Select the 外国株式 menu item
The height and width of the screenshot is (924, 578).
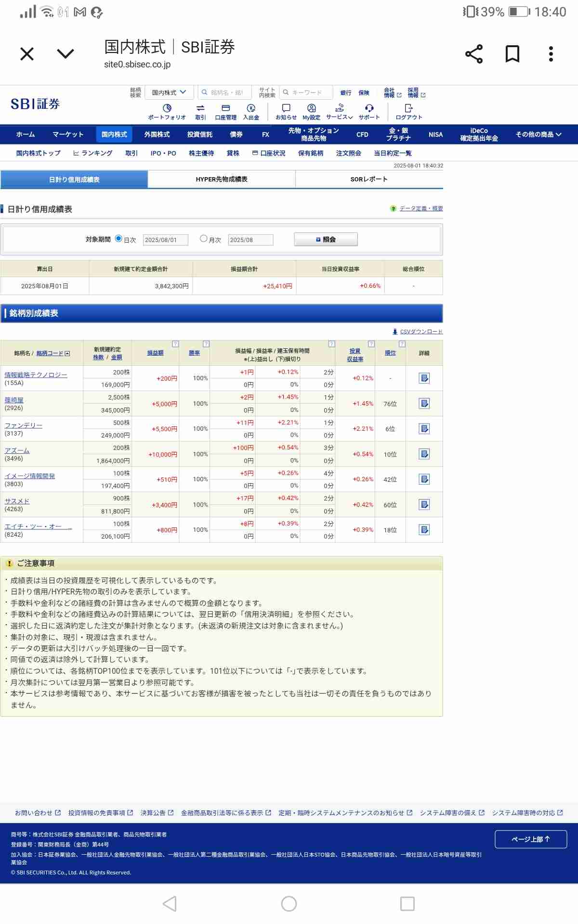click(x=157, y=135)
